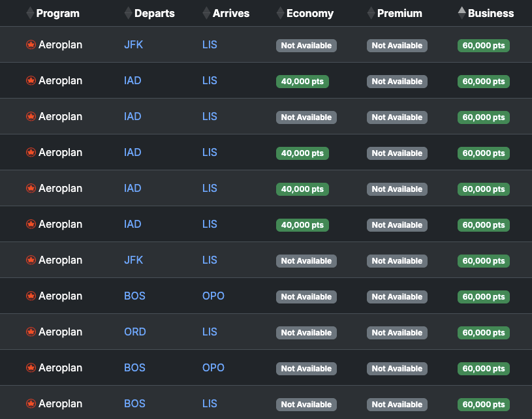Sort by Economy column sort arrow
The height and width of the screenshot is (419, 532).
click(x=280, y=13)
